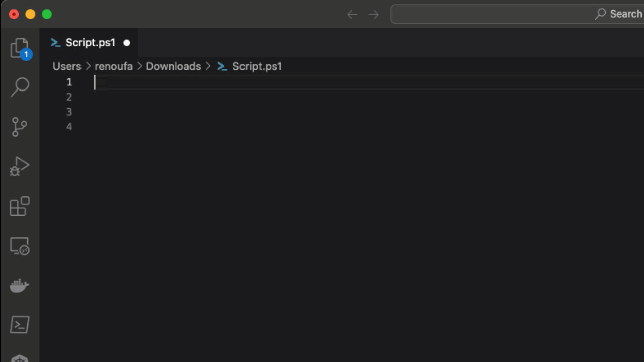This screenshot has width=644, height=362.
Task: Click the back navigation arrow
Action: [352, 14]
